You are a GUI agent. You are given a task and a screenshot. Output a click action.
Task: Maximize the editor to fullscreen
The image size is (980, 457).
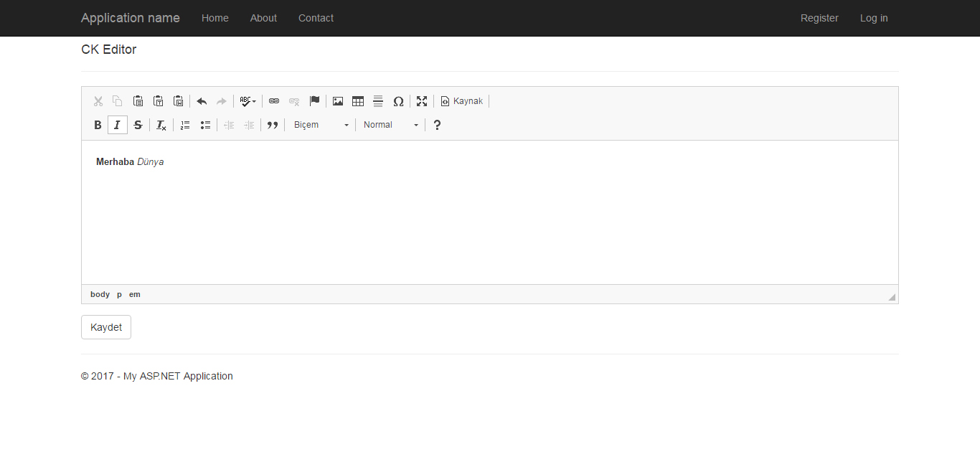tap(422, 101)
